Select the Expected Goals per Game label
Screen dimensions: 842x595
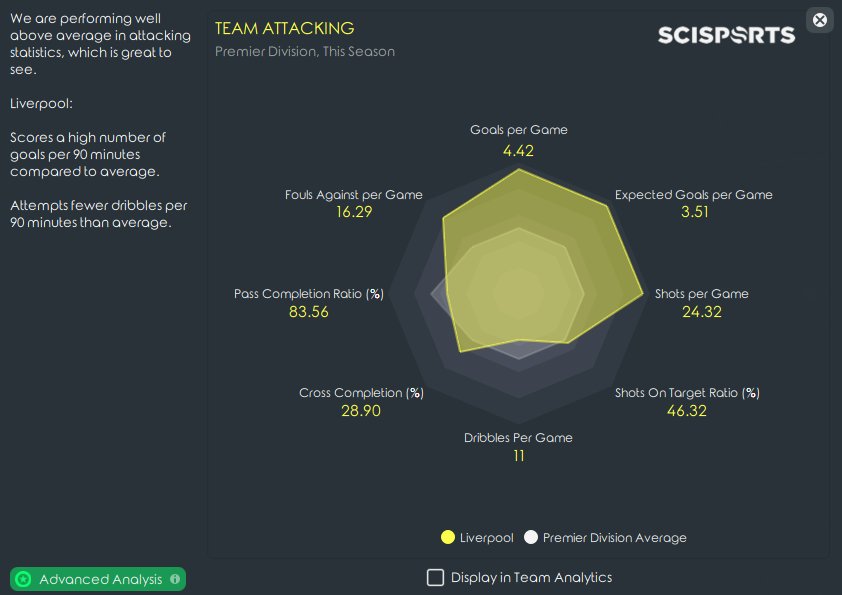point(693,194)
